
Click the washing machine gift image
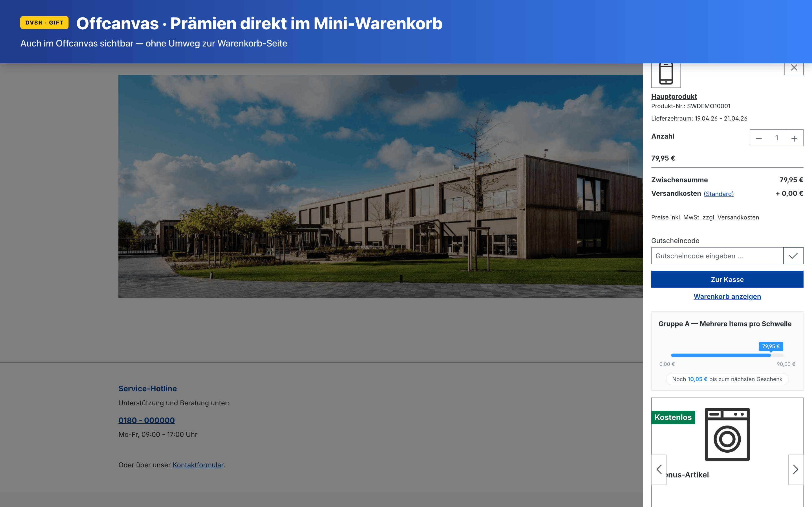coord(727,434)
